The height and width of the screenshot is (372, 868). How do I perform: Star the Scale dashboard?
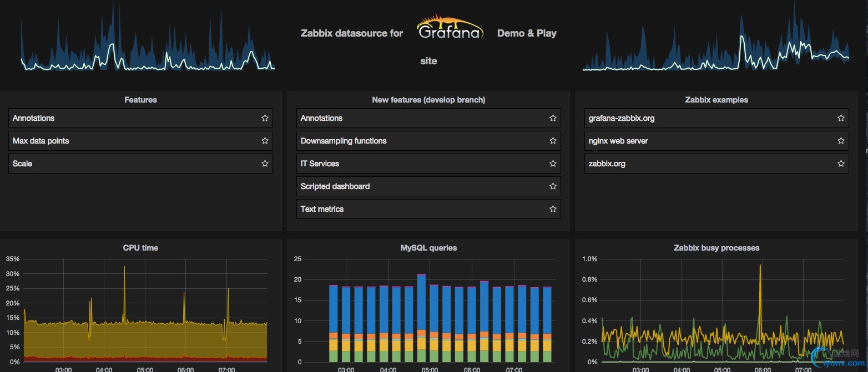265,164
